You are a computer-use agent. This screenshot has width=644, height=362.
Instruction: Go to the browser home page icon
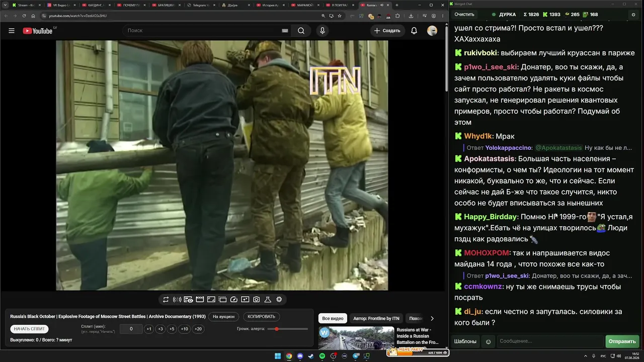[x=33, y=16]
